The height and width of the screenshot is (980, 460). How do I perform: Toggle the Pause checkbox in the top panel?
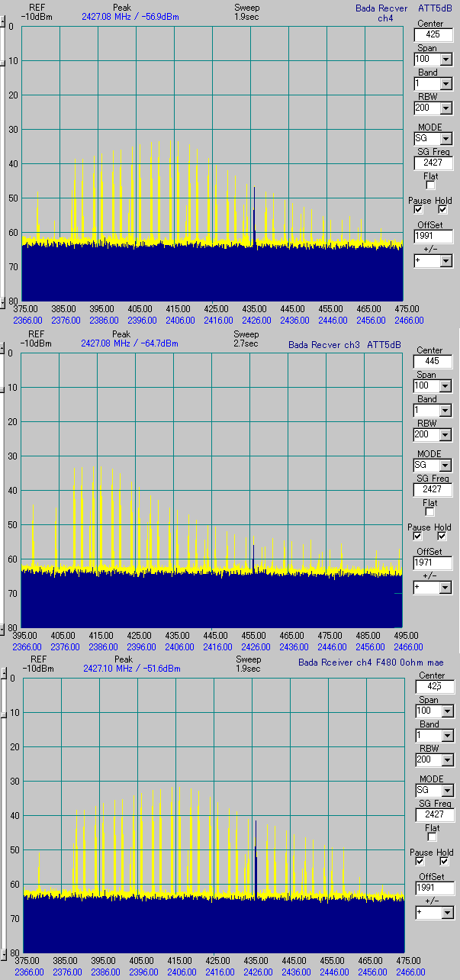418,209
